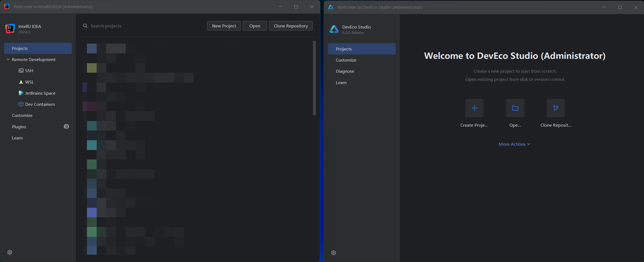Viewport: 644px width, 262px height.
Task: Click the IntelliJ project list scrollbar
Action: pyautogui.click(x=314, y=78)
